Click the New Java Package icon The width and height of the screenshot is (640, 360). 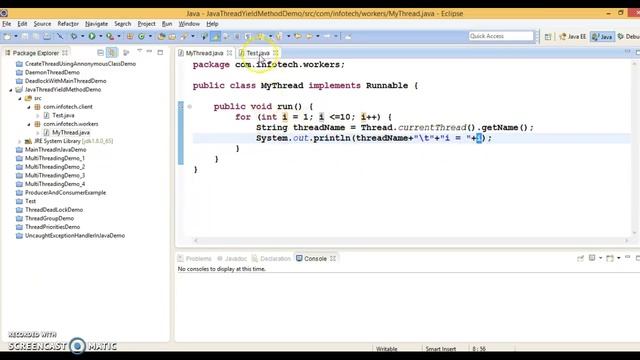point(130,37)
